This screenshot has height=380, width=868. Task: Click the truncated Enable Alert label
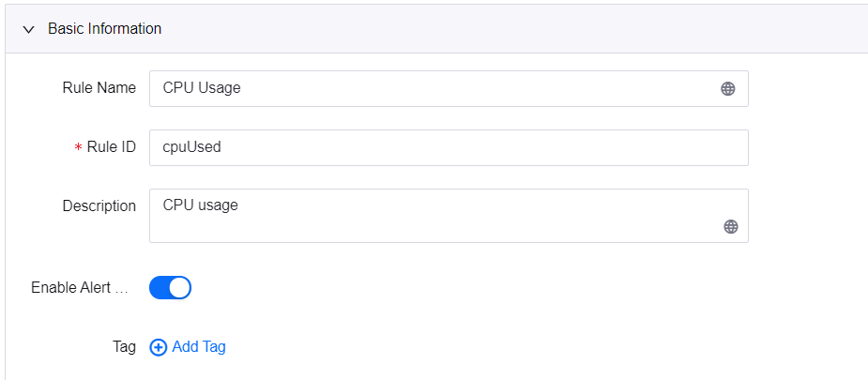[80, 288]
